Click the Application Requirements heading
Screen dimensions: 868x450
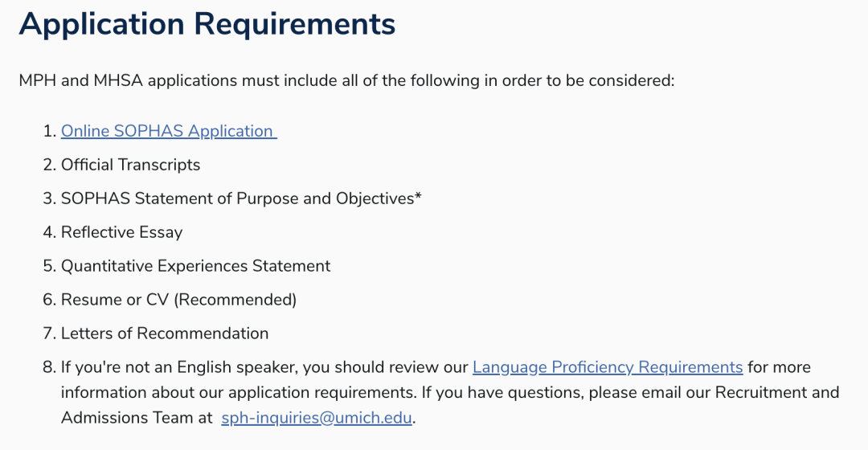tap(207, 24)
